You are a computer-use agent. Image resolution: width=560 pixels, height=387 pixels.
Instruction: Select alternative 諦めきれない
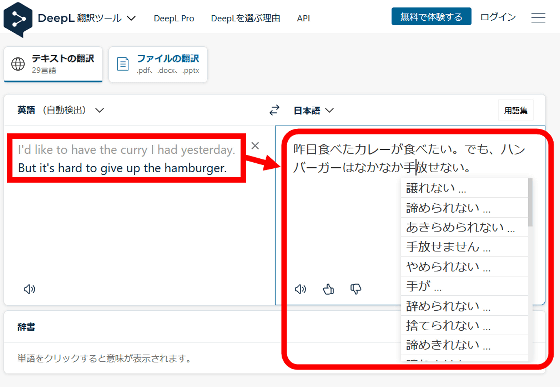464,345
